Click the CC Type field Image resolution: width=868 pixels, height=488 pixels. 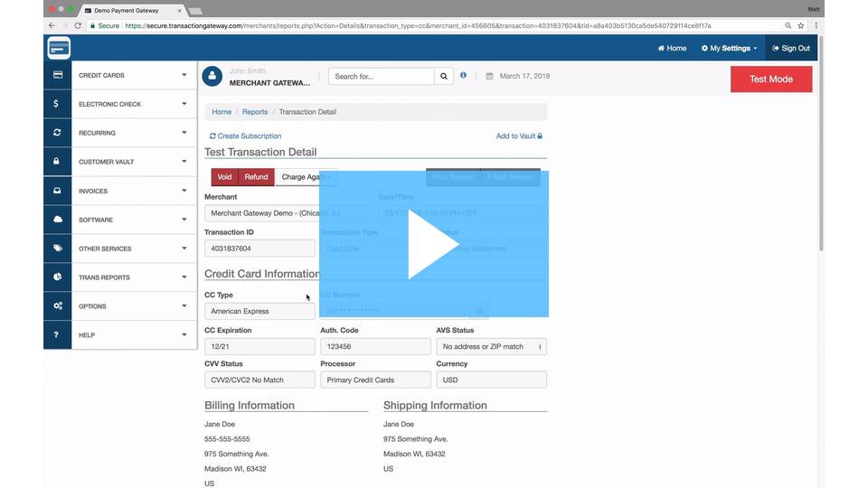pos(259,311)
